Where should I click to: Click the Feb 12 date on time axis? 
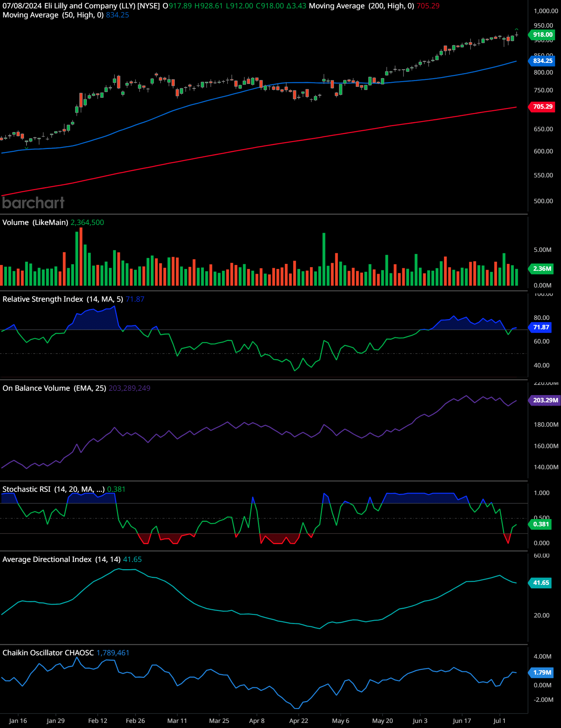click(98, 721)
